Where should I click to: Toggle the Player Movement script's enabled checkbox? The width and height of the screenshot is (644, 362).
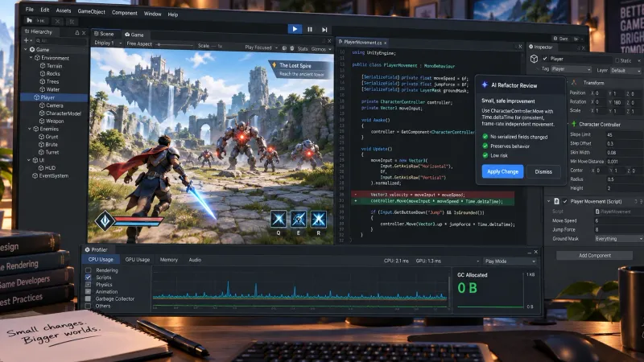click(565, 201)
